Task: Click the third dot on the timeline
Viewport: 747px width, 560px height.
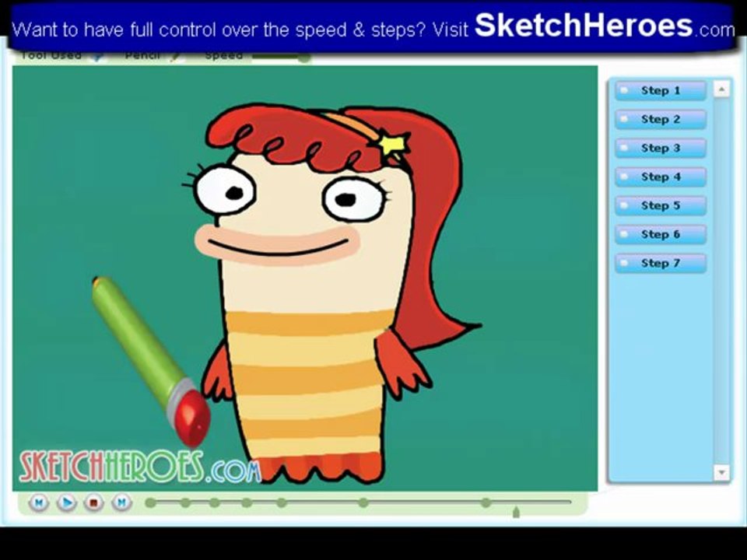Action: point(215,502)
